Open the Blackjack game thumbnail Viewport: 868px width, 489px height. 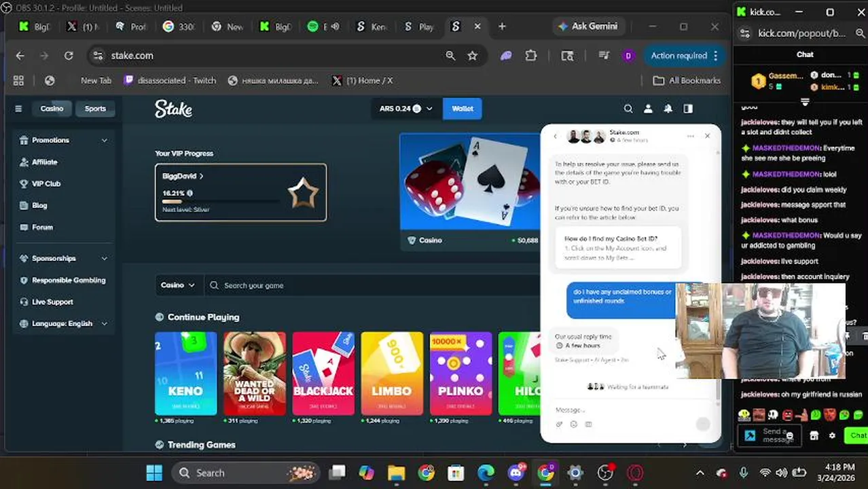pos(323,373)
